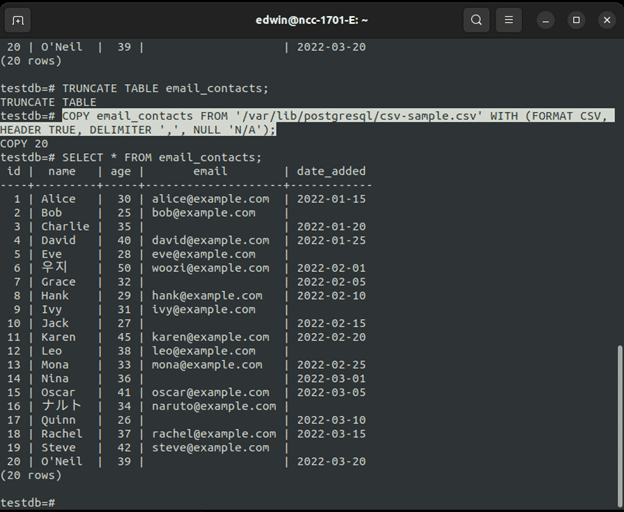Maximize the terminal window
624x512 pixels.
coord(576,20)
